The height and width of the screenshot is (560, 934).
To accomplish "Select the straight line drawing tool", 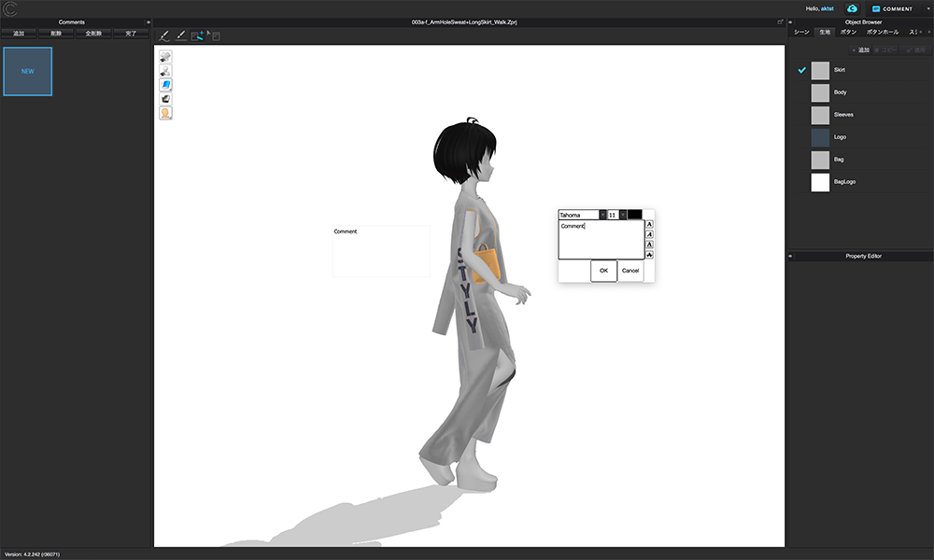I will [179, 35].
